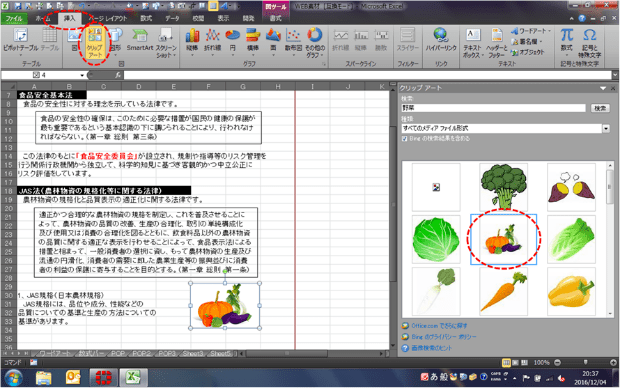Image resolution: width=620 pixels, height=388 pixels.
Task: Select the Sheet3 sheet tab
Action: 193,353
